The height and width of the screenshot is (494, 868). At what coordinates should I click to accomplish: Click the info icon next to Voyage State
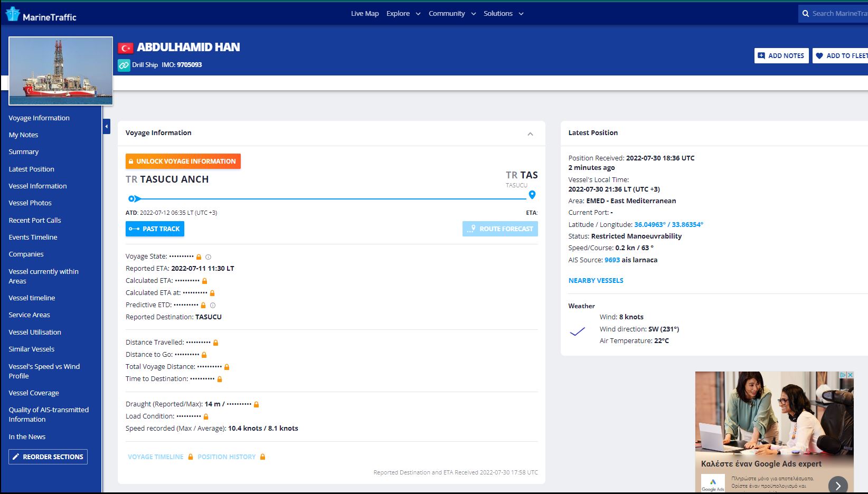pos(208,257)
